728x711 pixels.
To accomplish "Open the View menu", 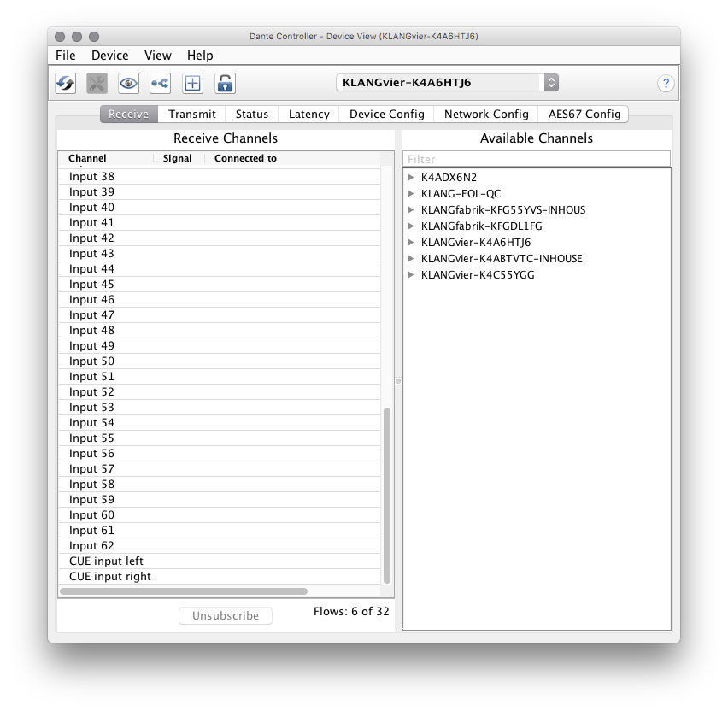I will pyautogui.click(x=158, y=56).
